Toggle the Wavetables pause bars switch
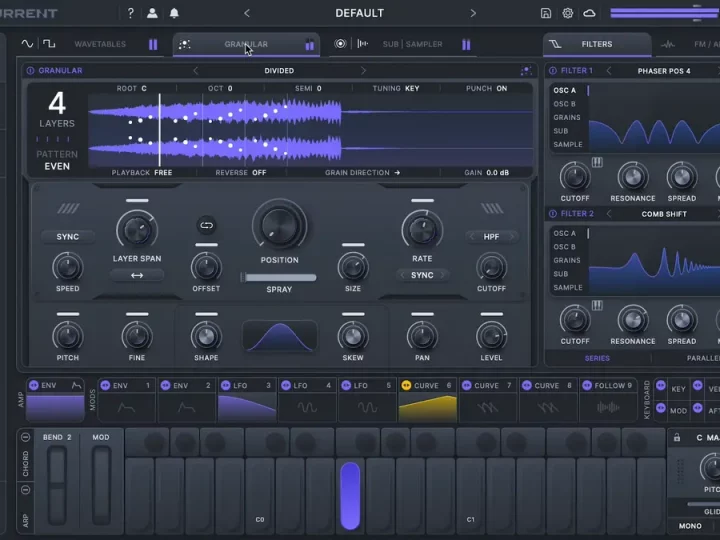This screenshot has height=540, width=720. (153, 44)
